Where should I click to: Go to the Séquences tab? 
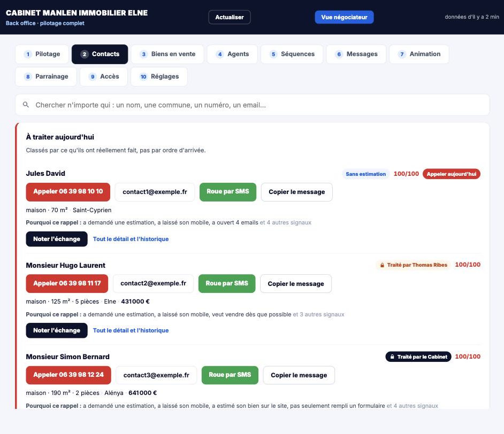pos(292,54)
